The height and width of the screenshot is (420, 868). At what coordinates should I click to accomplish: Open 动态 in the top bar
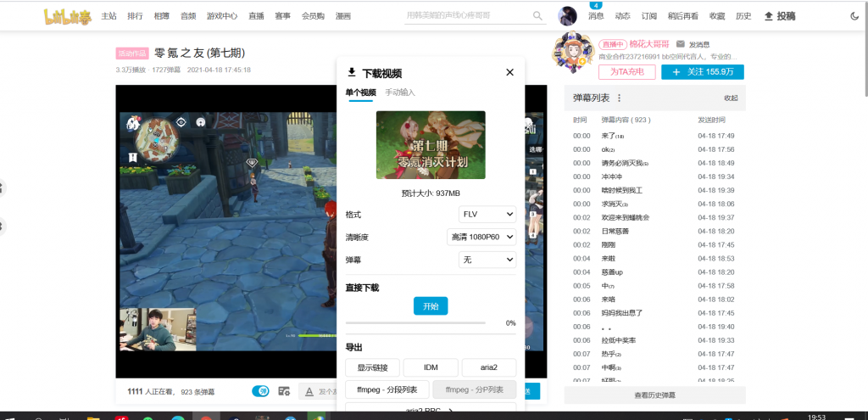click(623, 16)
